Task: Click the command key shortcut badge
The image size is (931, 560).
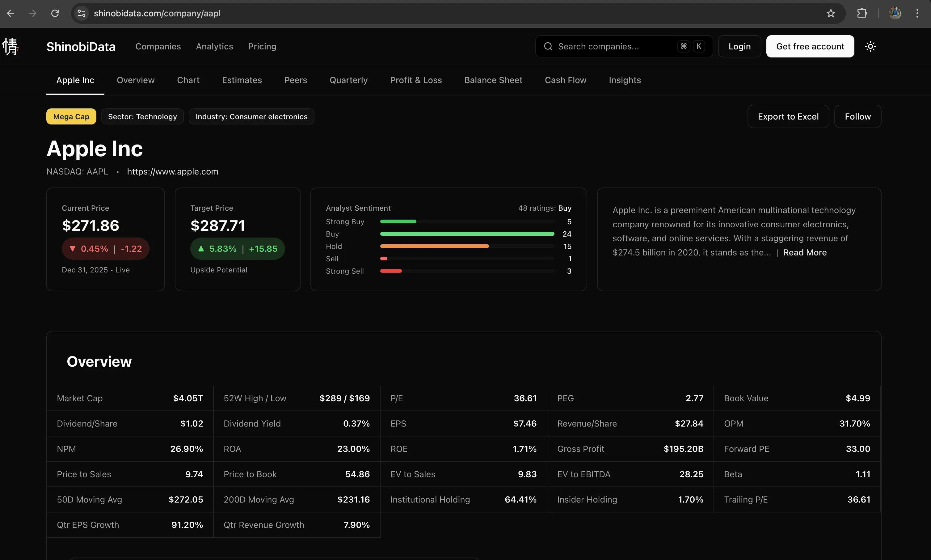Action: 684,46
